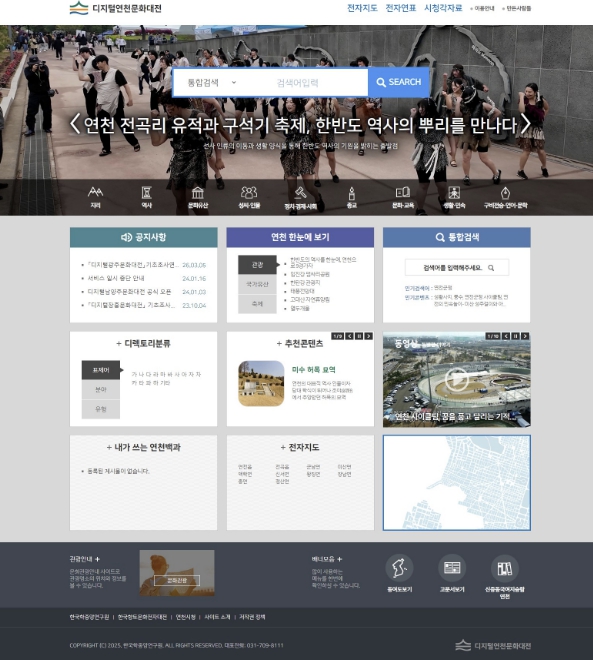Viewport: 593px width, 660px height.
Task: Open the 서비스 일시 중단 안내 notice
Action: click(x=116, y=279)
